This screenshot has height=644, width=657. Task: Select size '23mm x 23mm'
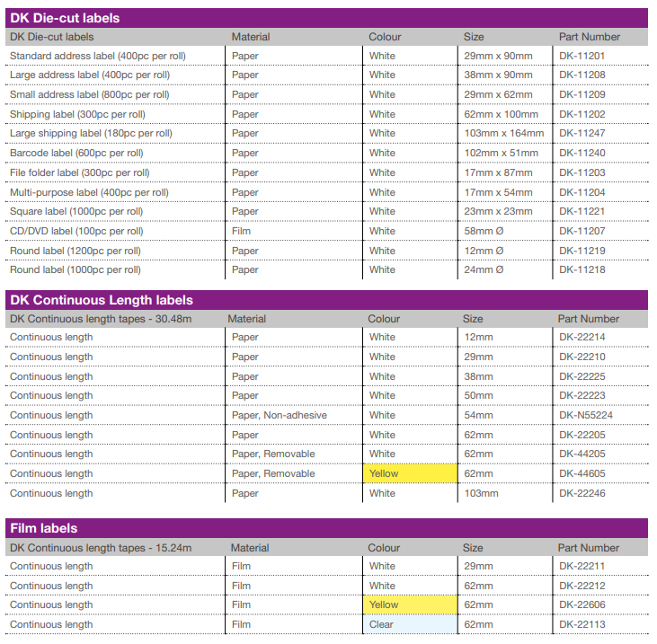pyautogui.click(x=498, y=211)
